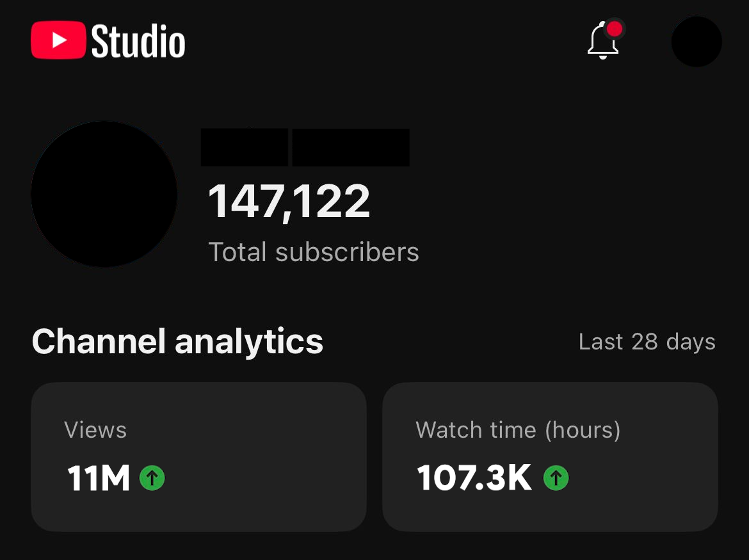Screen dimensions: 749x560
Task: Expand the Watch time (hours) card
Action: (x=550, y=457)
